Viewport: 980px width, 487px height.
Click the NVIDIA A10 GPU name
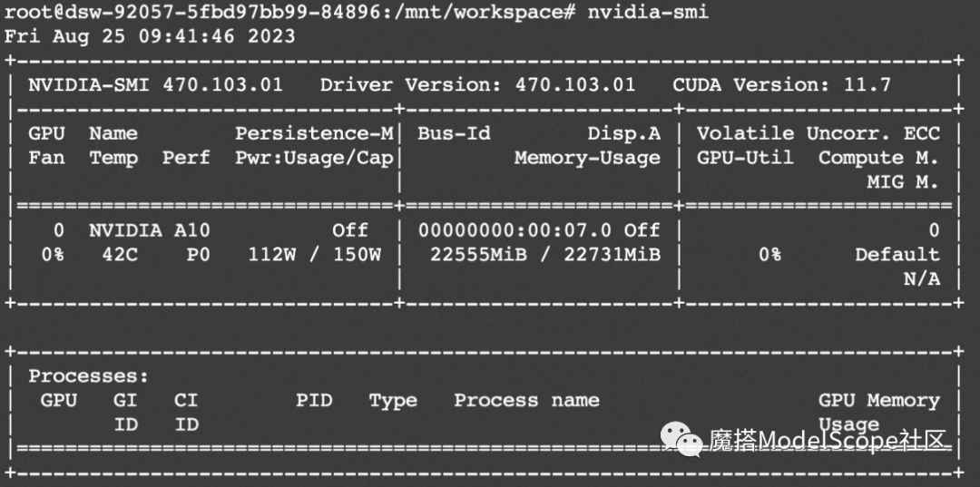(150, 230)
